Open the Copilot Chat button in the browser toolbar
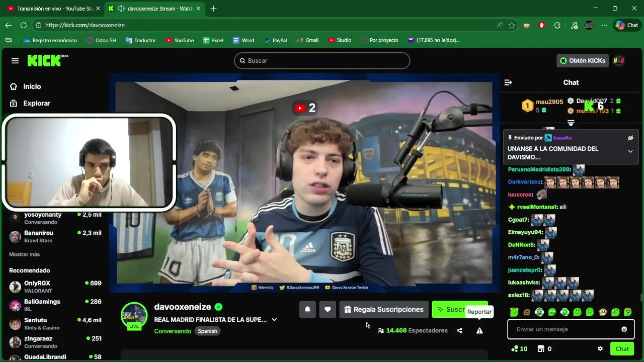The image size is (644, 362). point(627,25)
